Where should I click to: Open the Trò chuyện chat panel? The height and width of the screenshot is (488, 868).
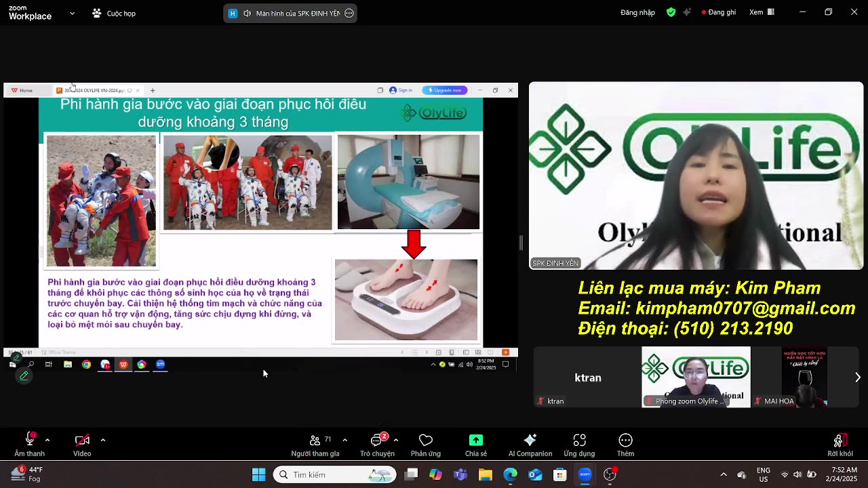click(x=377, y=444)
